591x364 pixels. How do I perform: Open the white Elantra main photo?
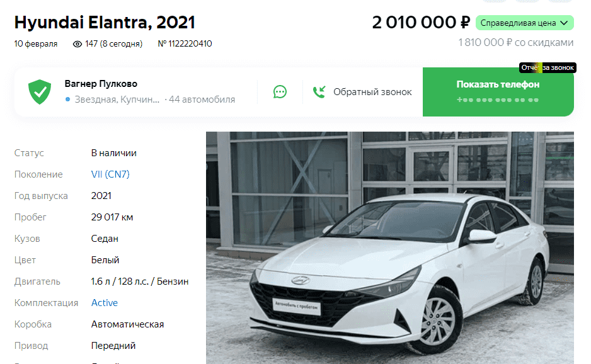[390, 247]
